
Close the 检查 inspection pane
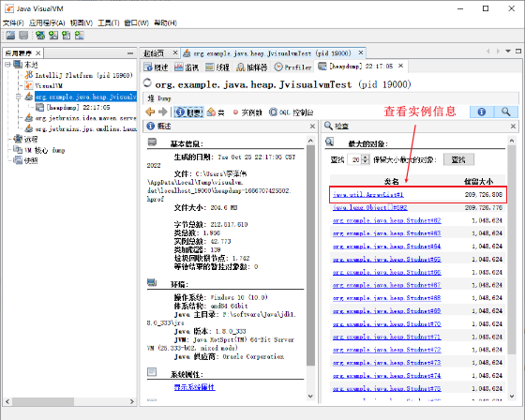[x=513, y=127]
